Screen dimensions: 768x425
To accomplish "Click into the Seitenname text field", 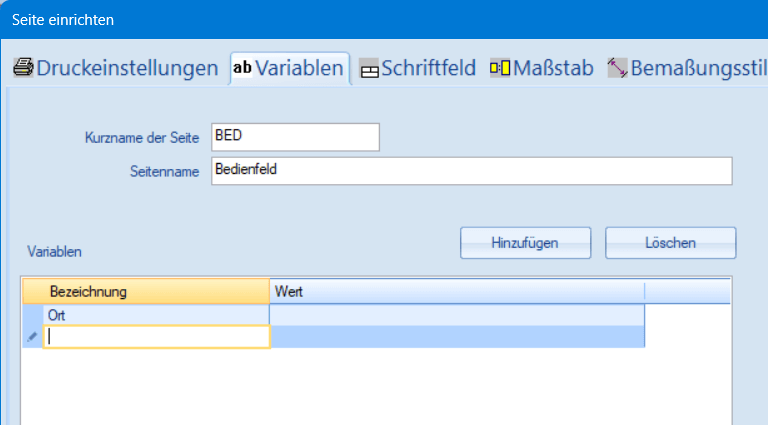I will [x=471, y=170].
